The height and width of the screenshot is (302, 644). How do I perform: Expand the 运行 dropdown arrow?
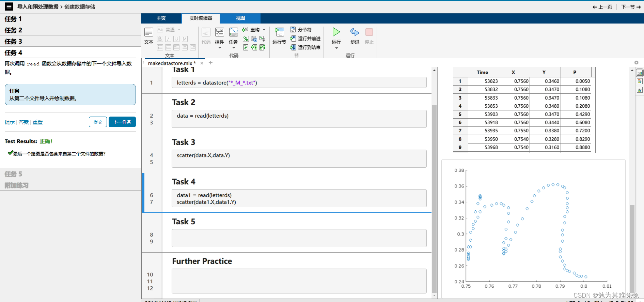pyautogui.click(x=336, y=48)
